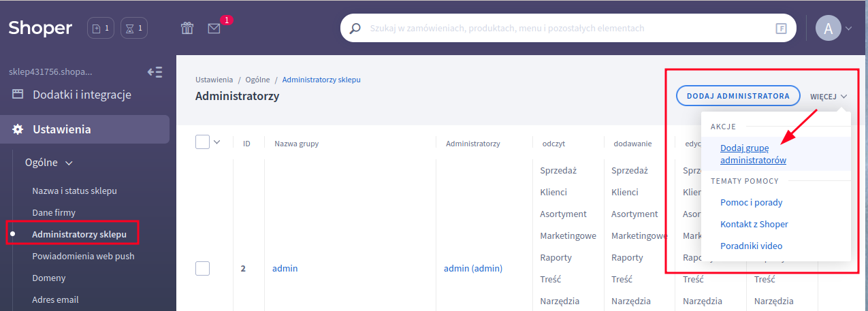Open the admin group name link
Screen dimensions: 868x311
[x=285, y=268]
